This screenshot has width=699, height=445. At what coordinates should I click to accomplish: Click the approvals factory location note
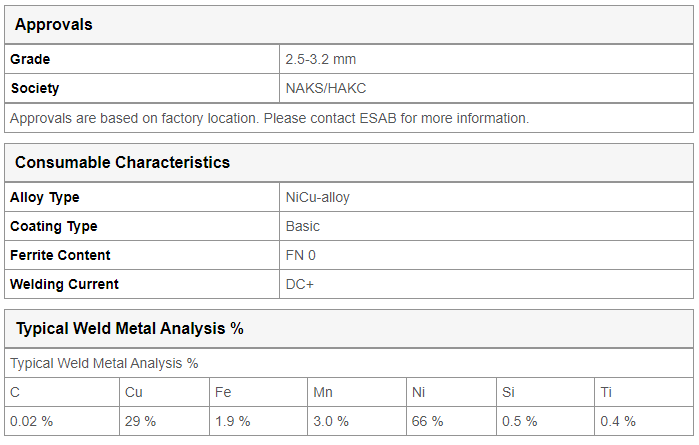click(269, 118)
